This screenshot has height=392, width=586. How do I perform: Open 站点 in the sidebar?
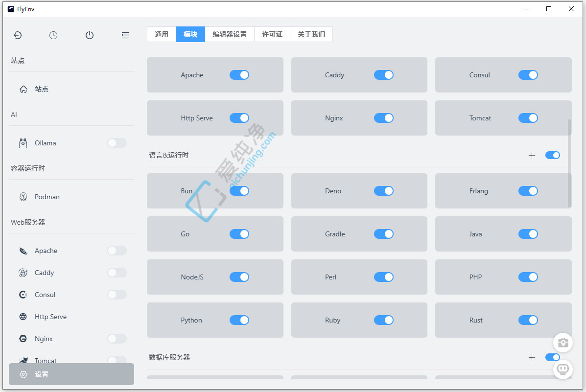pyautogui.click(x=42, y=89)
